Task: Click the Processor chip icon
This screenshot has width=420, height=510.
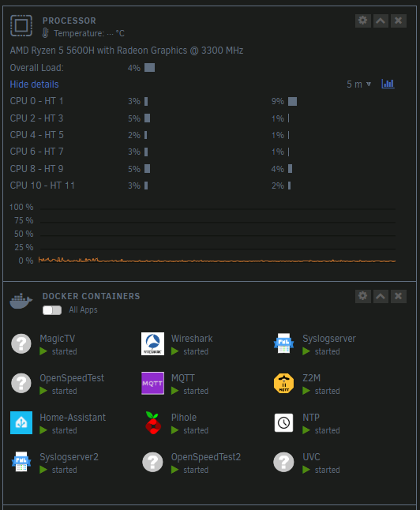Action: 21,25
